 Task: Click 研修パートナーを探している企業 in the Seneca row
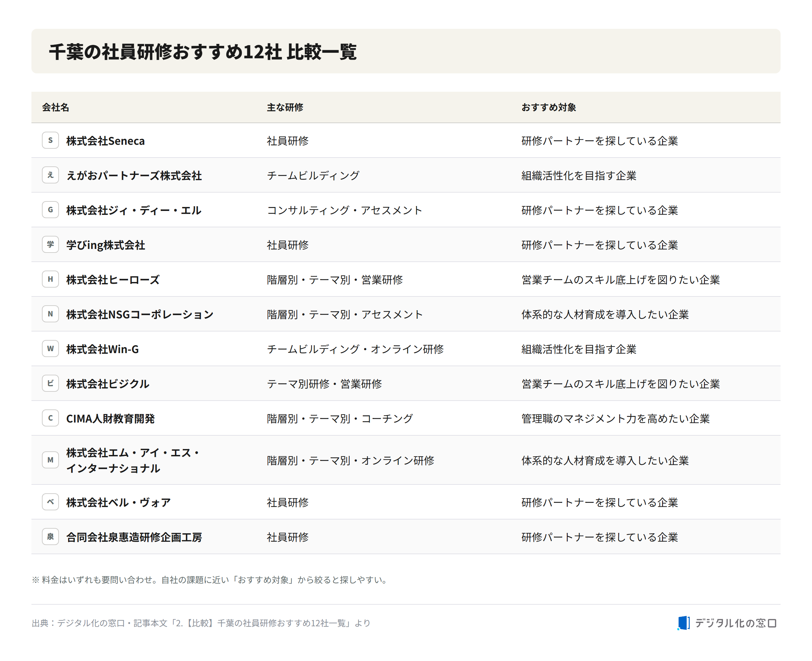point(600,141)
